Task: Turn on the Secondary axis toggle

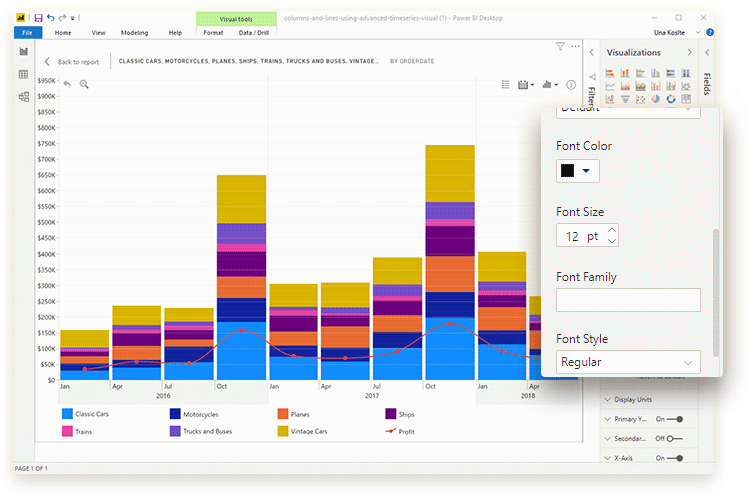Action: click(675, 438)
